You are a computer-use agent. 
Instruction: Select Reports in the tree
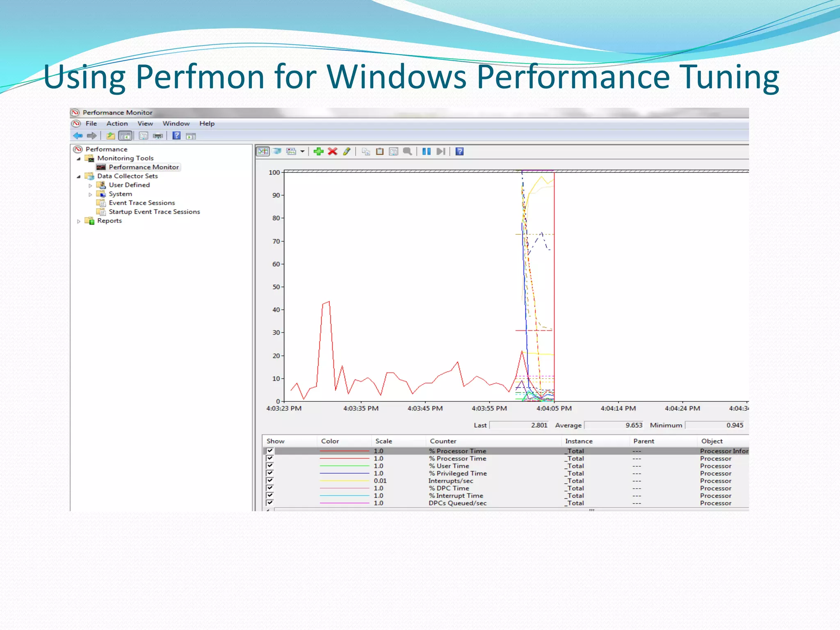pos(109,221)
